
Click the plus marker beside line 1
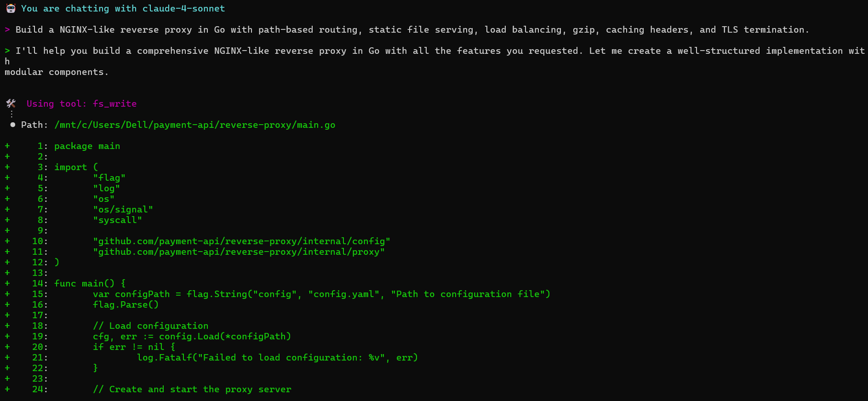(x=7, y=146)
